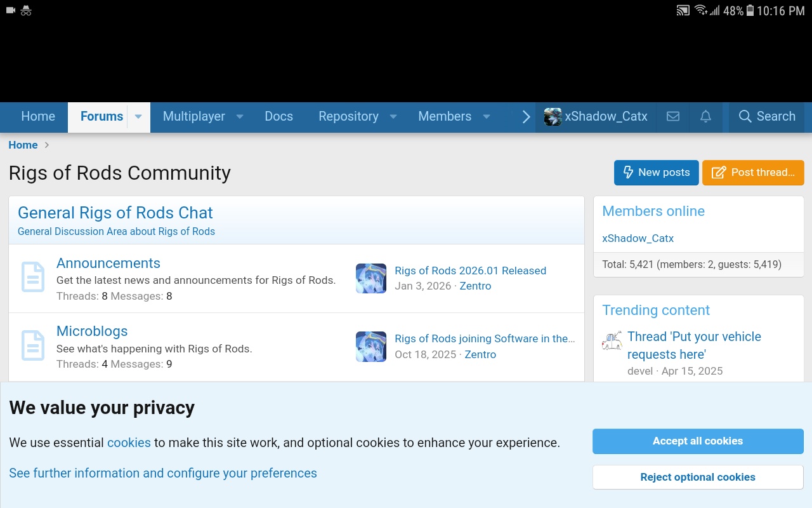
Task: Click the devel avatar in Trending content
Action: pos(612,341)
